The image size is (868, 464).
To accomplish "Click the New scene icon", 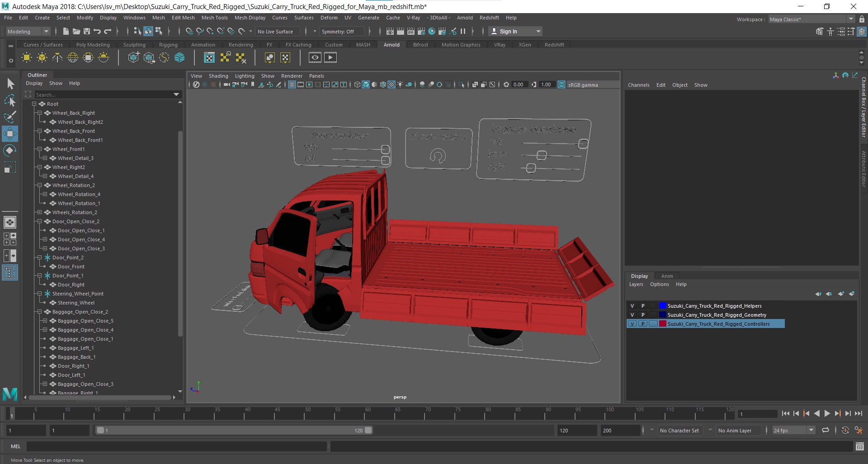I will (x=66, y=31).
